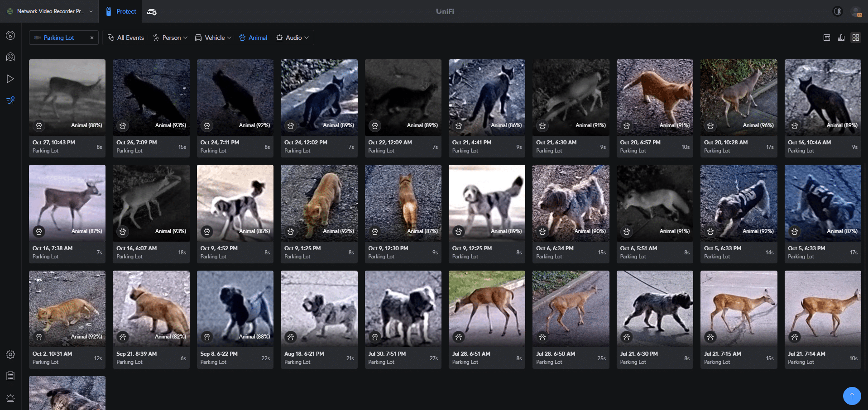Click paw icon on Oct 16, 7:38 AM thumbnail
This screenshot has height=410, width=868.
coord(39,232)
